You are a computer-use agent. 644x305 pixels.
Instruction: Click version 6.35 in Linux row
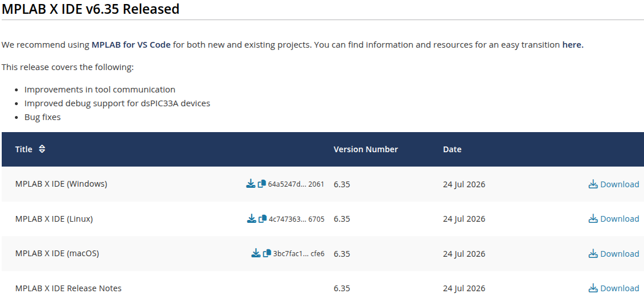pyautogui.click(x=342, y=219)
